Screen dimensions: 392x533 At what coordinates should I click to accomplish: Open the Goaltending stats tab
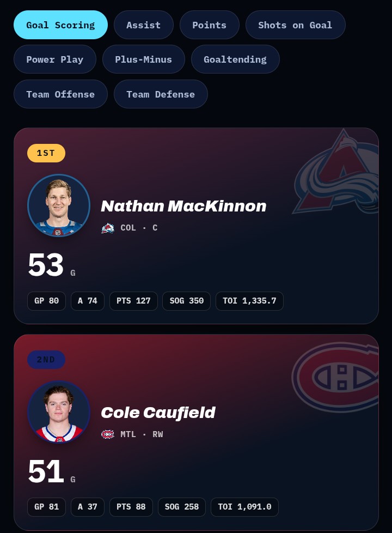coord(235,59)
